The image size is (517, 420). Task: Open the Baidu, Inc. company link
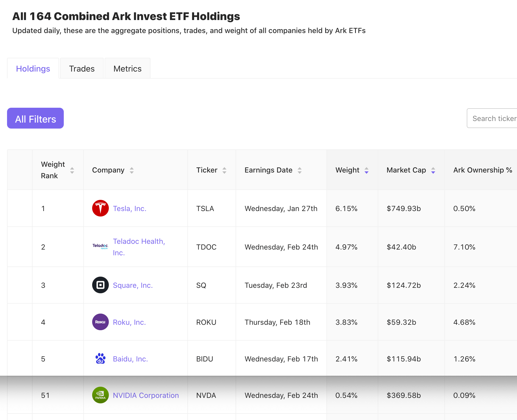pos(130,359)
